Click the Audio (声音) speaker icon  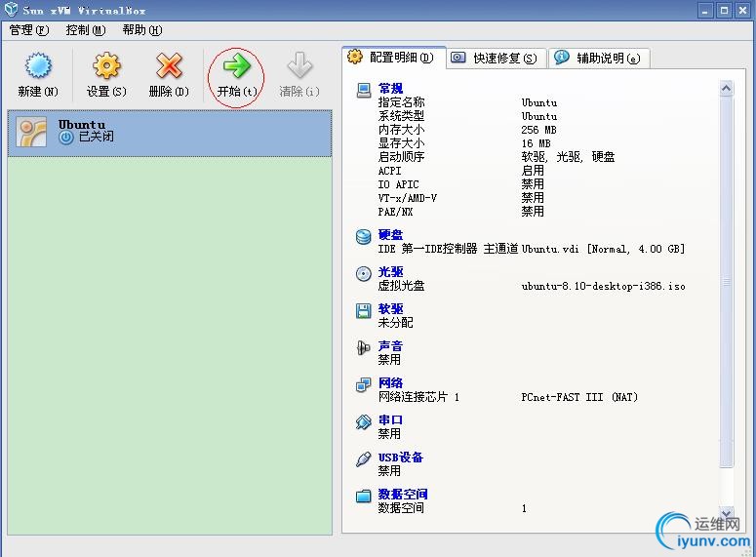(x=363, y=347)
